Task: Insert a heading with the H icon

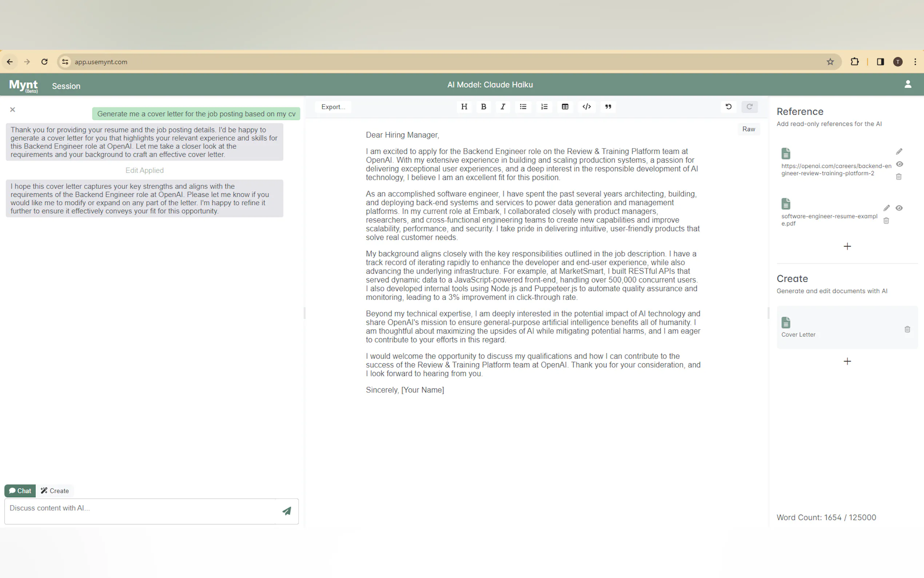Action: tap(464, 107)
